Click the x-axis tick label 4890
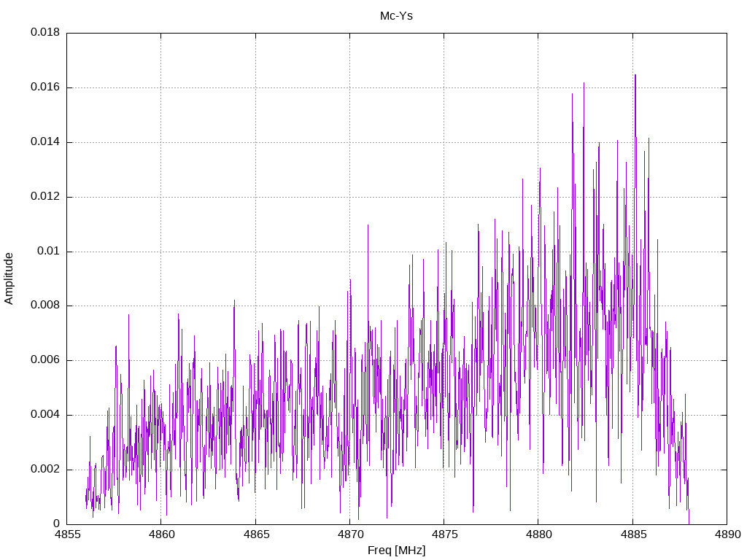 [727, 534]
